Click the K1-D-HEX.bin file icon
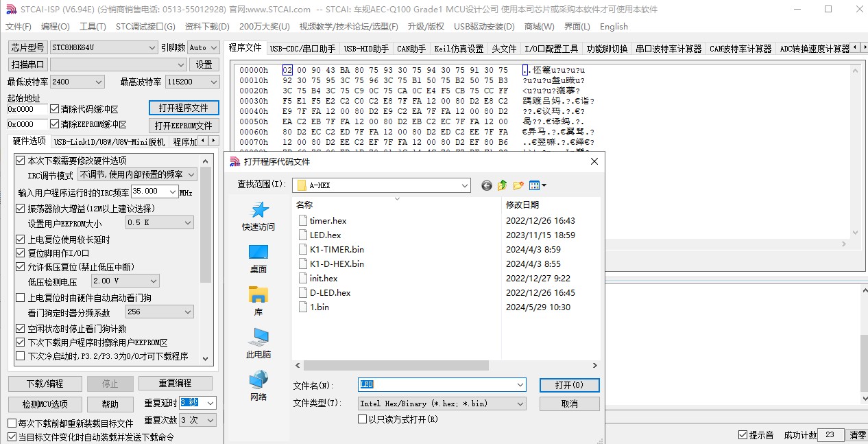 [304, 264]
